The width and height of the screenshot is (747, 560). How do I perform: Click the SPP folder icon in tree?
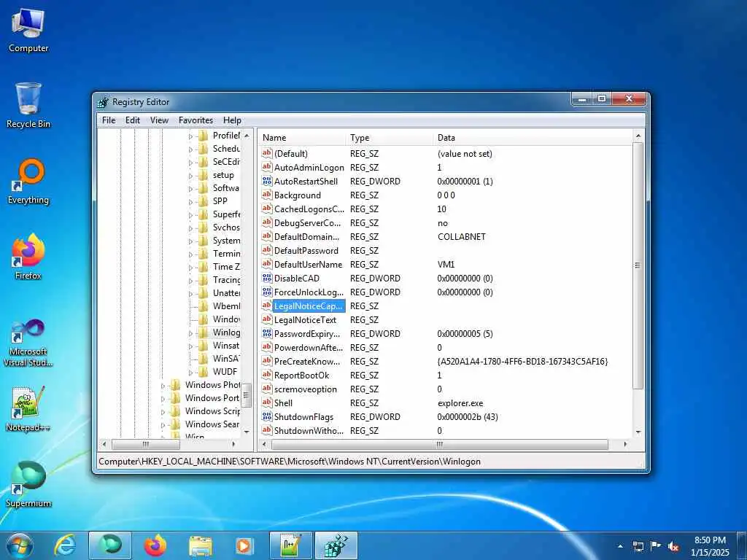click(x=204, y=201)
